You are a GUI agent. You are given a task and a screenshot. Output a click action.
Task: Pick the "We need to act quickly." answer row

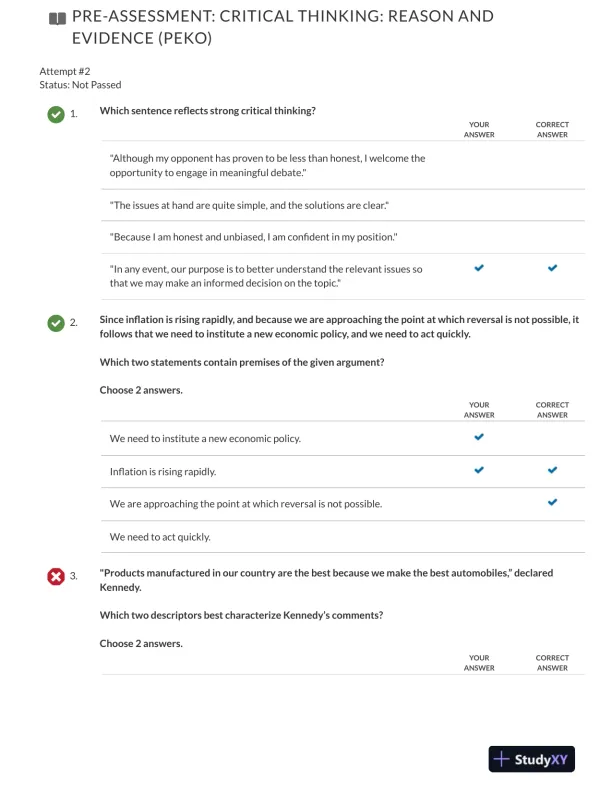160,537
